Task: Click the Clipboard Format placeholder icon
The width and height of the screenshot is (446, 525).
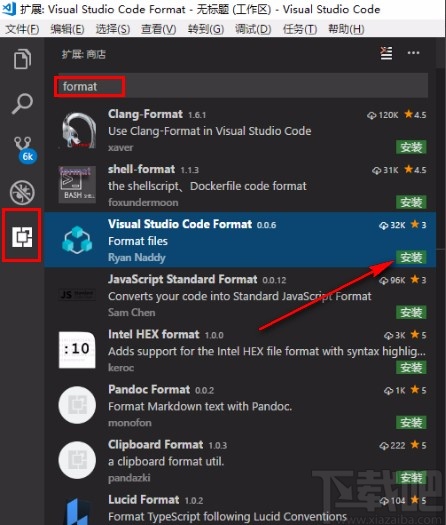Action: pyautogui.click(x=77, y=460)
